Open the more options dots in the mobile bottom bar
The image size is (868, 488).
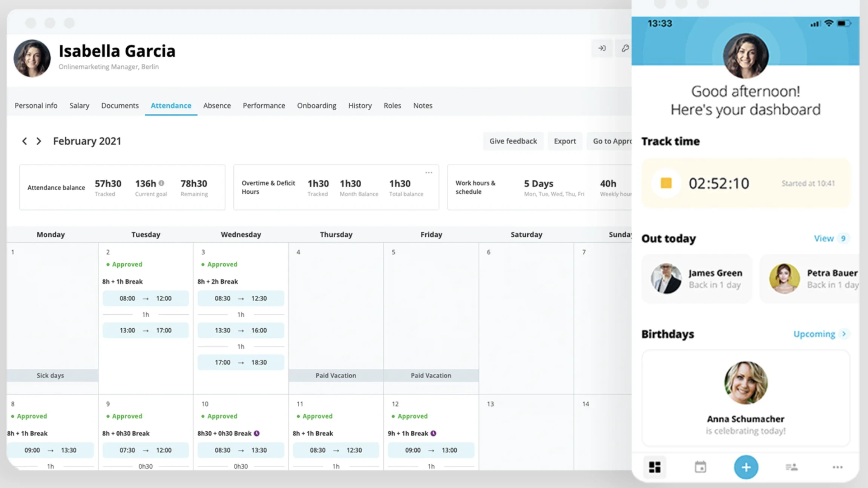tap(837, 467)
